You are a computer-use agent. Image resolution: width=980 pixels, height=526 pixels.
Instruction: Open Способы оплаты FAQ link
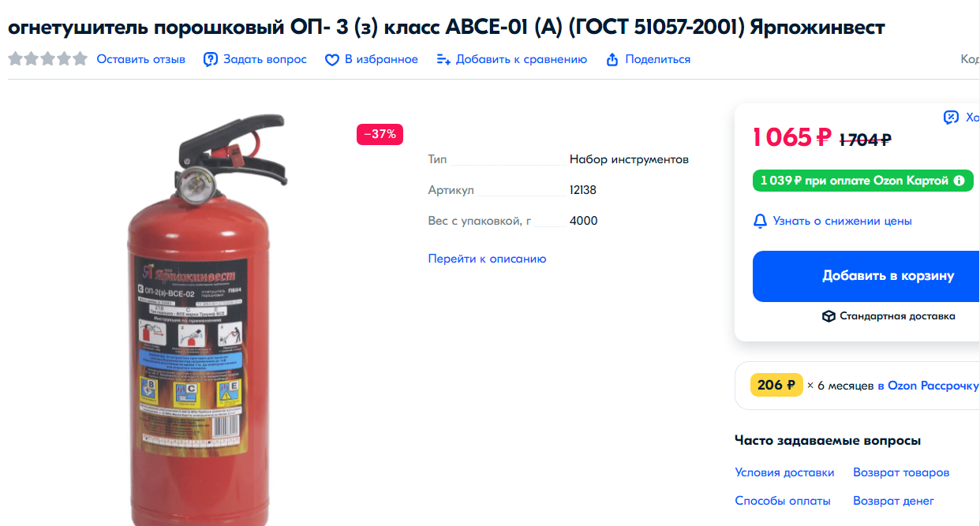pos(783,501)
